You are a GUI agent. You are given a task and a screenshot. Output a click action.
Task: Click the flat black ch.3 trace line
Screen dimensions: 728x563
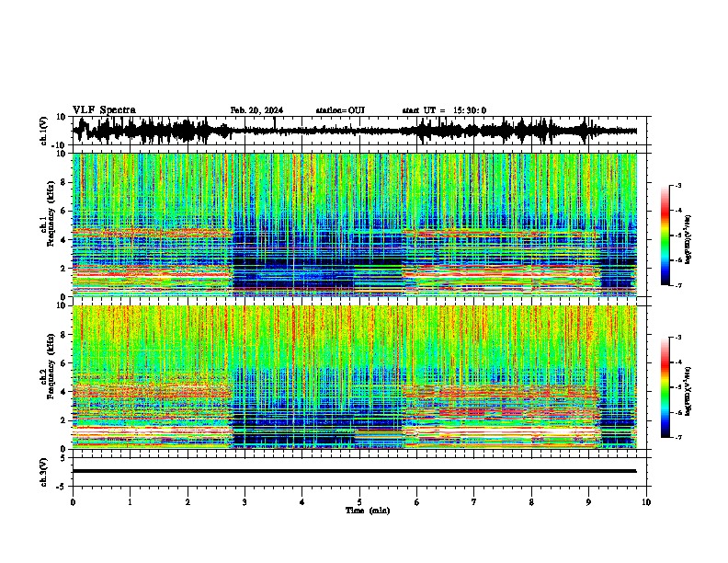(354, 471)
